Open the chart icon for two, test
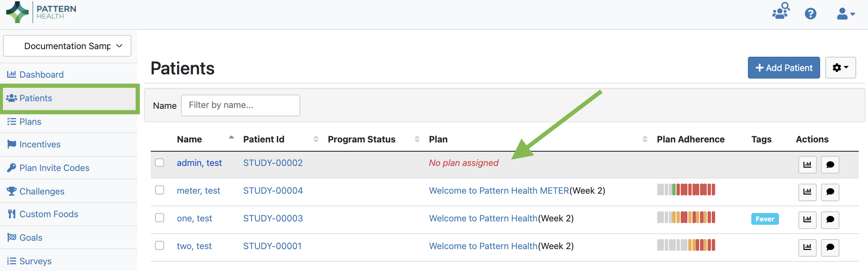Screen dimensions: 868x271 tap(807, 247)
